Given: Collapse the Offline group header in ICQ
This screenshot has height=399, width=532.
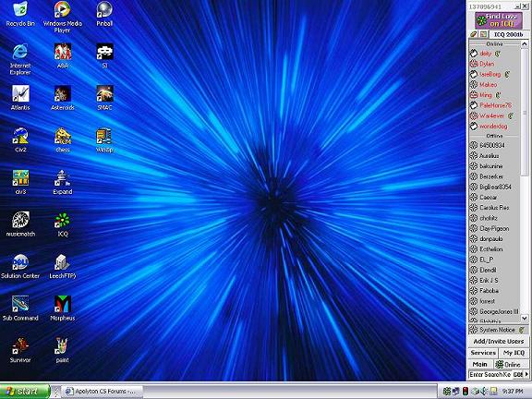Looking at the screenshot, I should (x=494, y=136).
